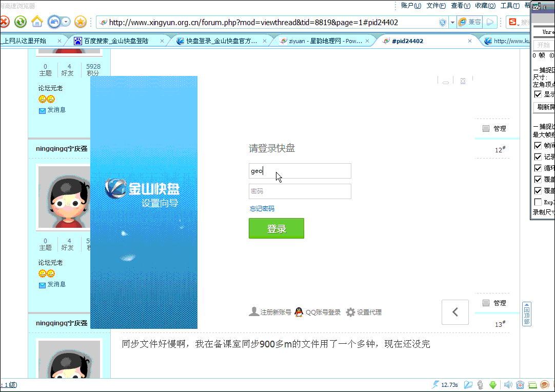Image resolution: width=555 pixels, height=392 pixels.
Task: Click the green 登录 button
Action: 276,228
